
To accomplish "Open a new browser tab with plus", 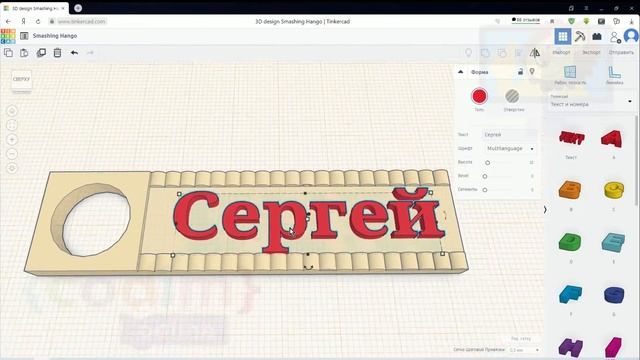I will coord(78,8).
